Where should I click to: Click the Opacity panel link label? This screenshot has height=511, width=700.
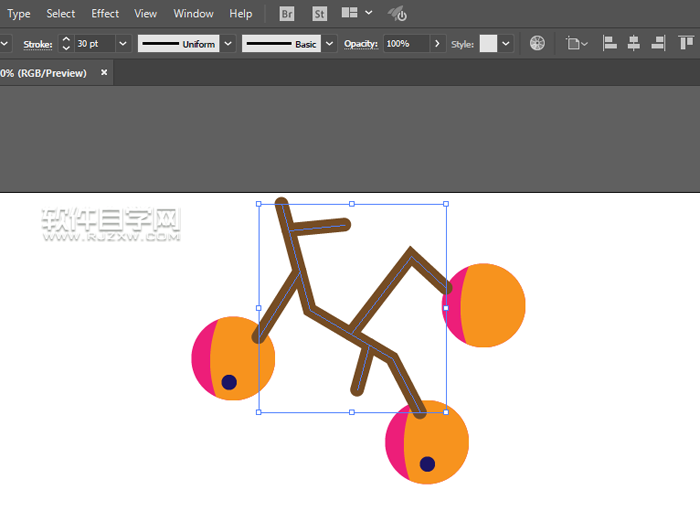(x=361, y=44)
